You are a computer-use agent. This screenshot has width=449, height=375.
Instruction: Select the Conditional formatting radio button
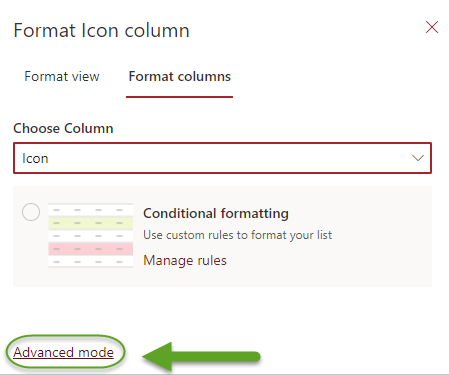[31, 212]
